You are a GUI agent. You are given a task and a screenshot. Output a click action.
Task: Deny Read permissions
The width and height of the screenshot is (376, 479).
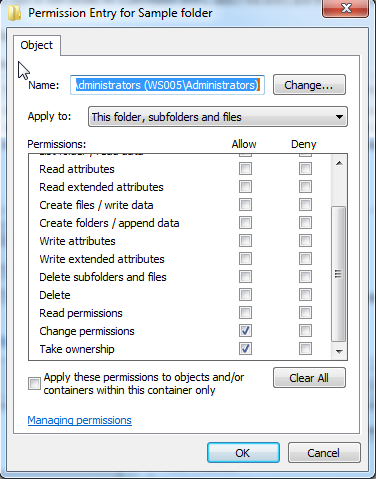click(x=305, y=313)
